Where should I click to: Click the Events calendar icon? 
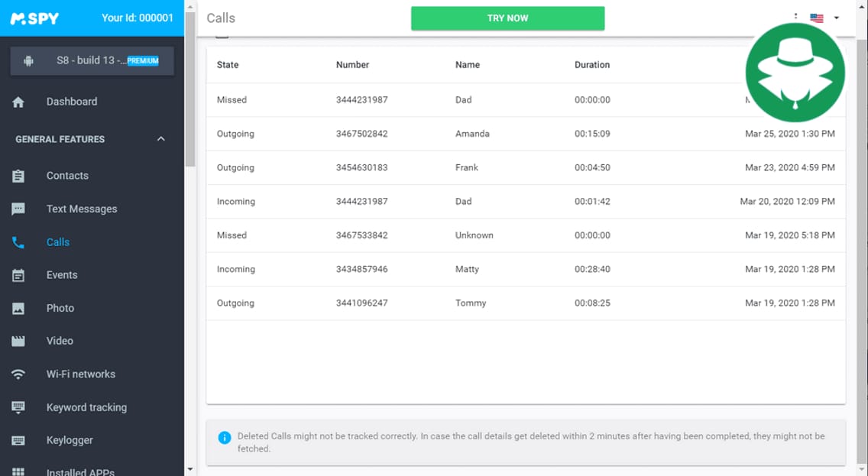(x=18, y=275)
